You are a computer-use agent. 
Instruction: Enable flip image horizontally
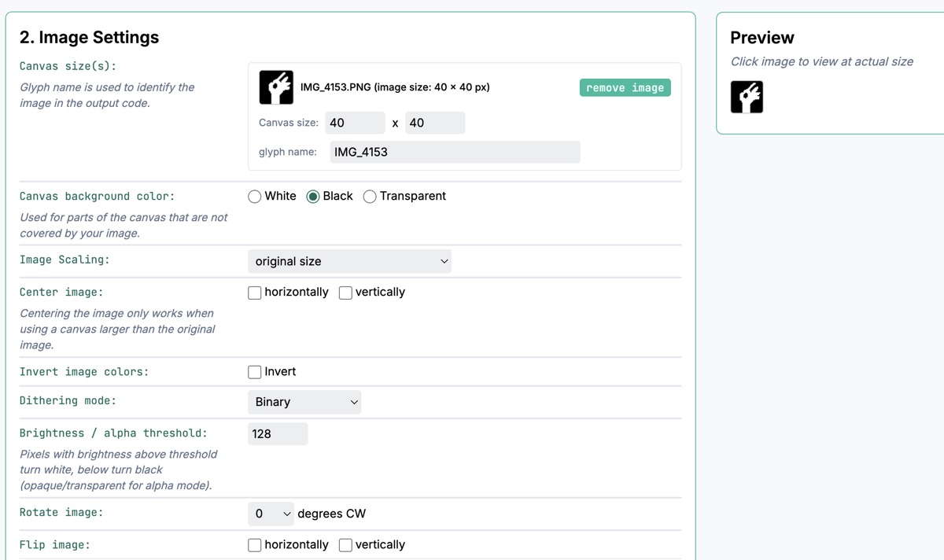coord(255,545)
